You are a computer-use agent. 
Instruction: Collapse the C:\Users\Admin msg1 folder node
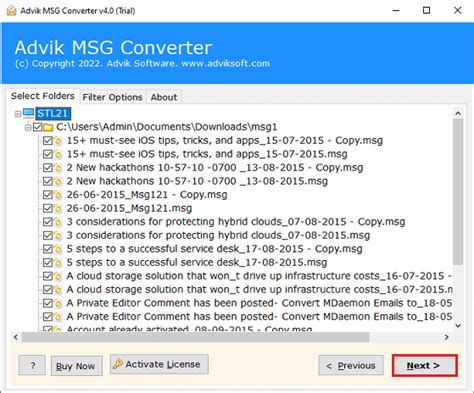28,127
